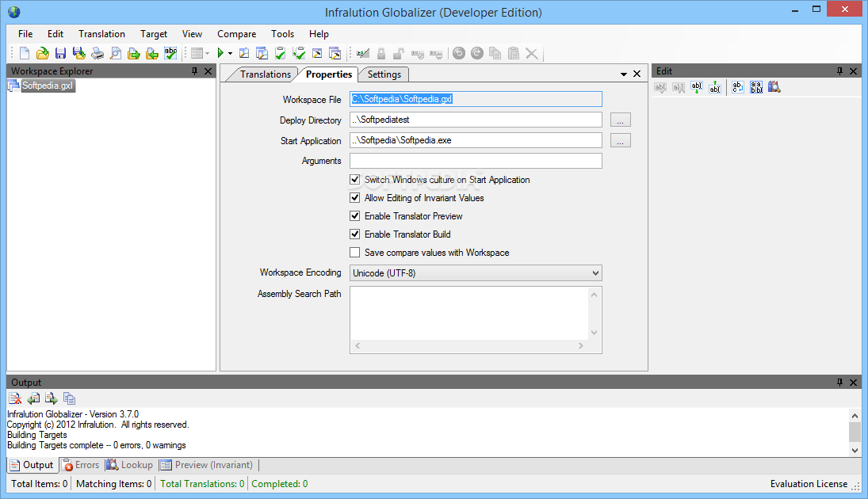Click the move to next item icon in Edit panel
This screenshot has width=868, height=499.
tap(697, 87)
